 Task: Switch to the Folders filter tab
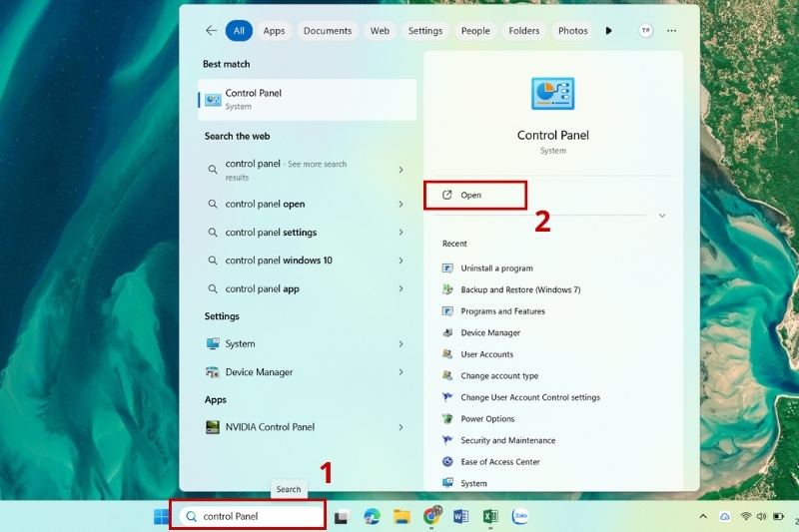[x=523, y=31]
